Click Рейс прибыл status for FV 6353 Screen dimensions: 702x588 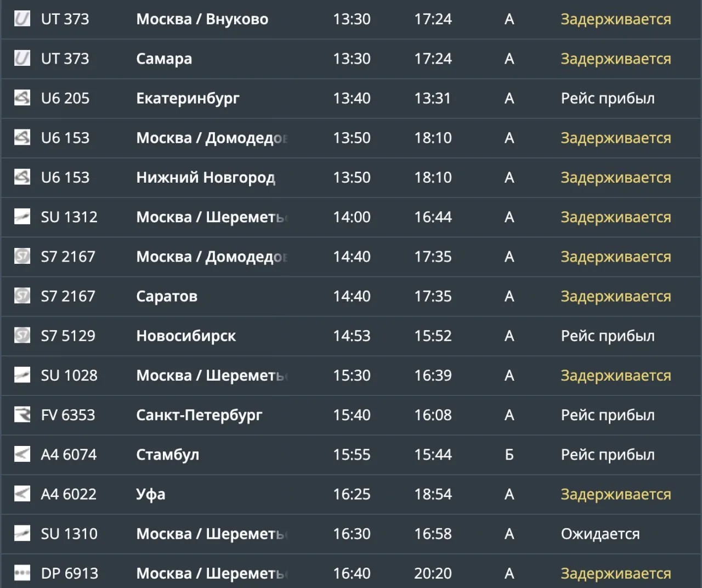click(x=608, y=415)
